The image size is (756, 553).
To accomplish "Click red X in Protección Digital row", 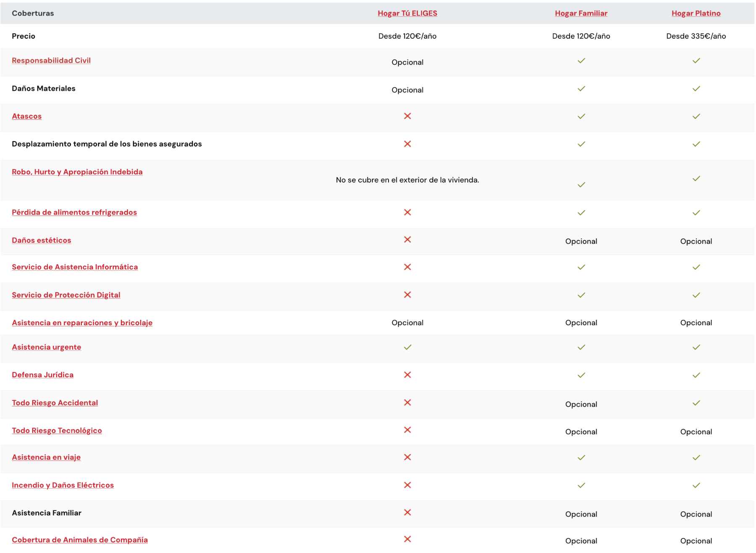I will (x=407, y=295).
